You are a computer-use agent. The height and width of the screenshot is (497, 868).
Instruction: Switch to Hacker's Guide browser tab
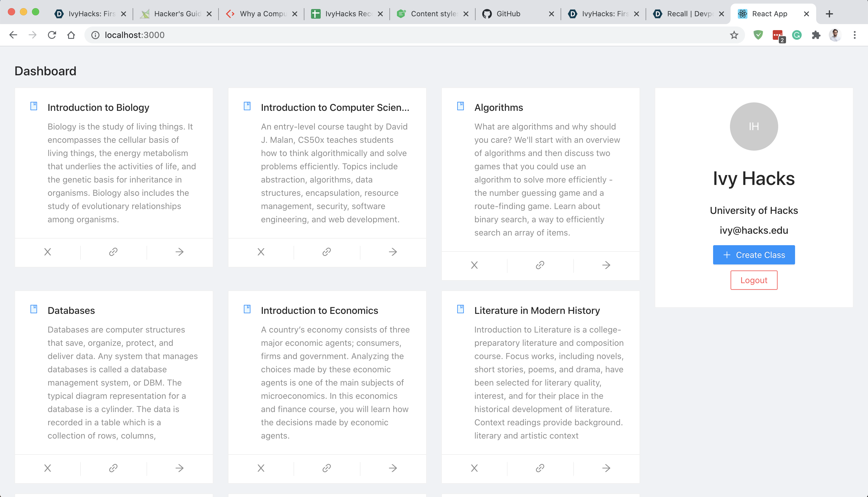click(177, 14)
